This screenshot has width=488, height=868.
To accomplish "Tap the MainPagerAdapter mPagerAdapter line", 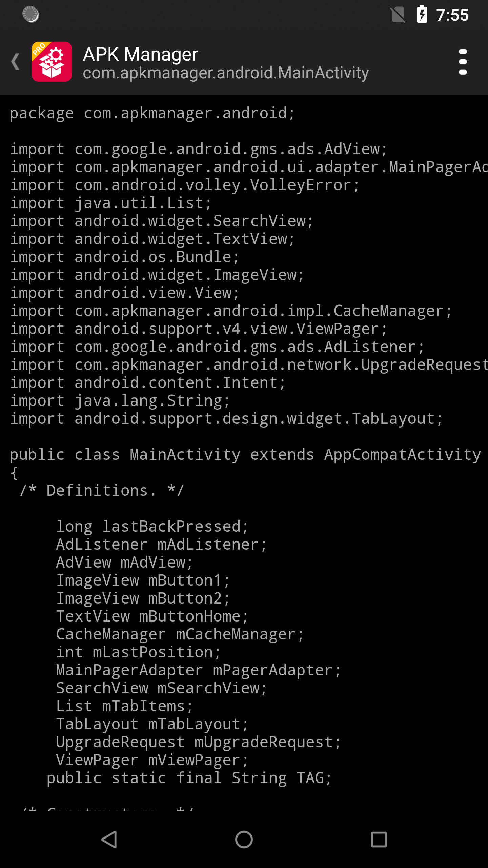I will [x=199, y=671].
